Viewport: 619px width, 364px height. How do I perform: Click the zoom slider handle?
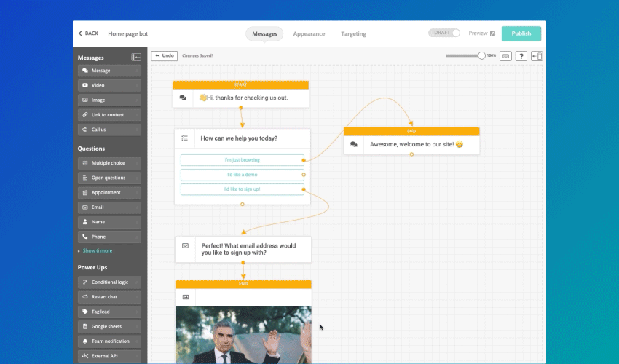point(481,55)
